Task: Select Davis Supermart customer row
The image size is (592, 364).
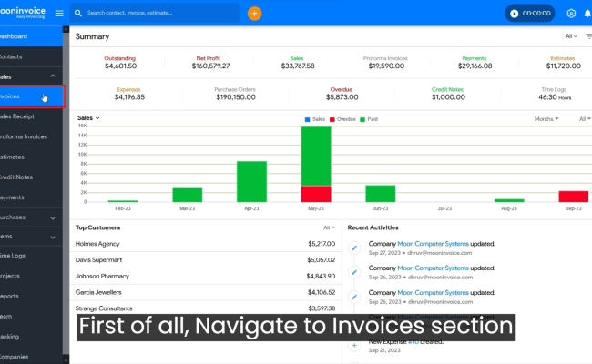Action: (x=205, y=260)
